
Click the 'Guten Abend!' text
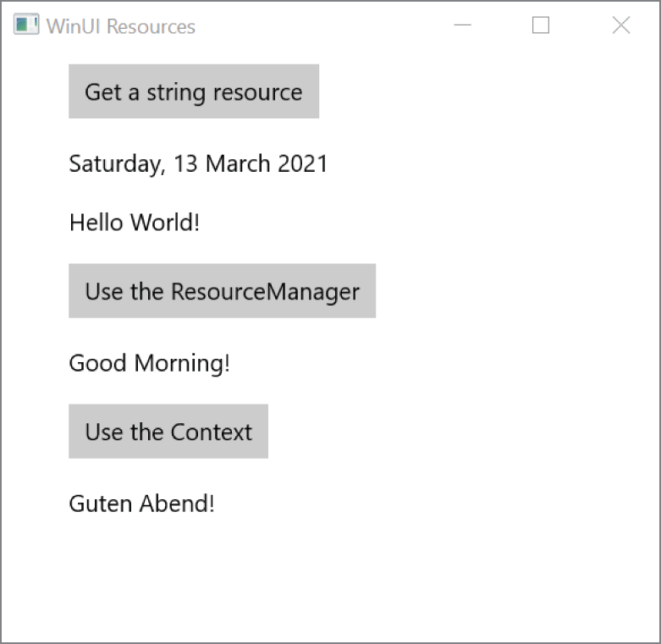[x=141, y=504]
